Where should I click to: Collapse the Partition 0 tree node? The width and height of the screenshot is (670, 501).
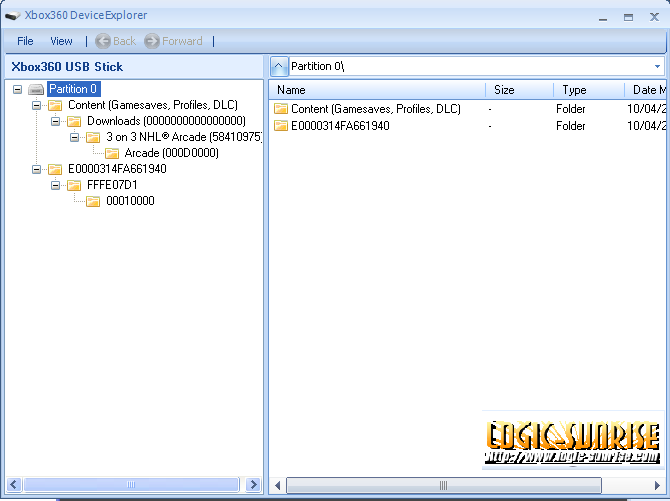[x=18, y=89]
